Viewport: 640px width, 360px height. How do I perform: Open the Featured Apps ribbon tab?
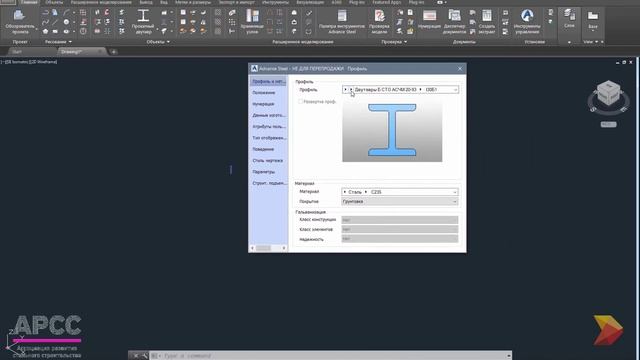(x=387, y=2)
